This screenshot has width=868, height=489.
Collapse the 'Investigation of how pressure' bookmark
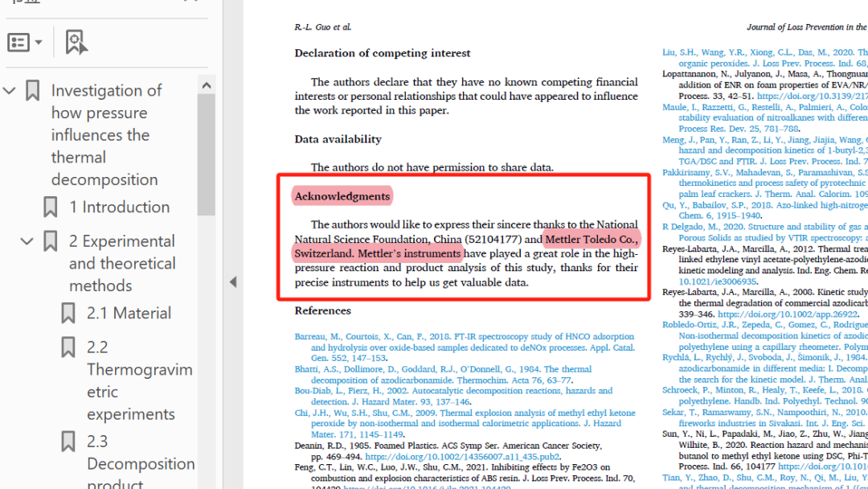[x=10, y=90]
